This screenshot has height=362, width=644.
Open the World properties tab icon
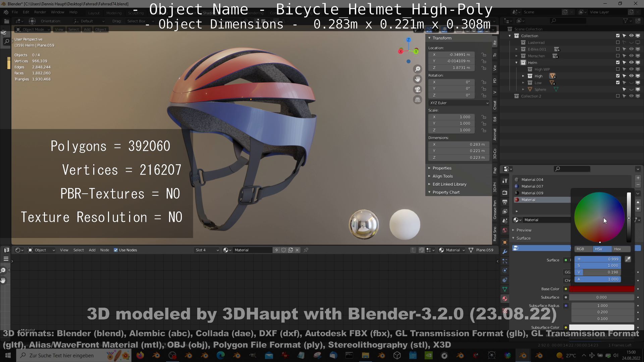click(505, 230)
